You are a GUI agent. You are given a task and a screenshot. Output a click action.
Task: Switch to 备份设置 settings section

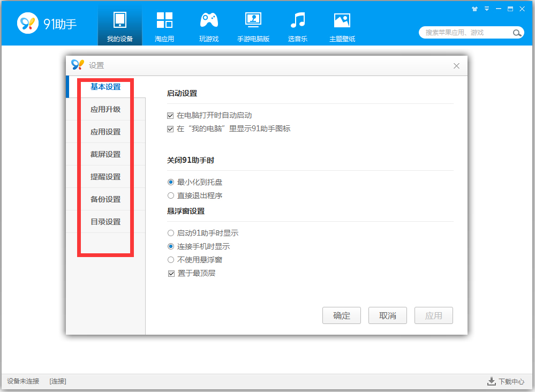point(105,199)
